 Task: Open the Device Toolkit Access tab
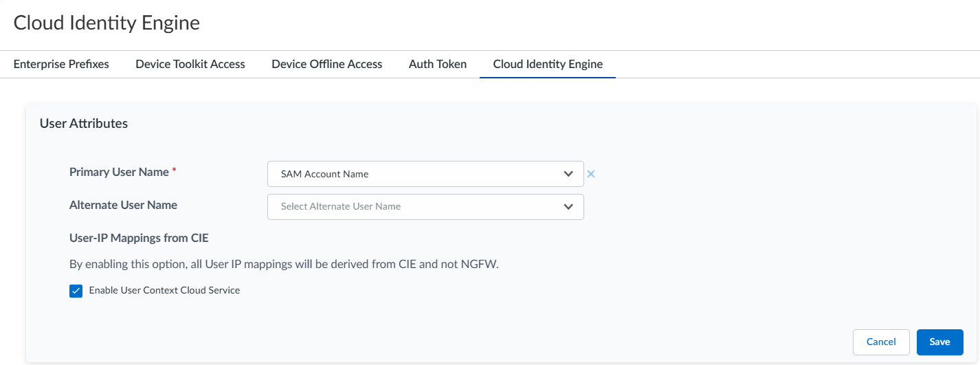click(190, 64)
